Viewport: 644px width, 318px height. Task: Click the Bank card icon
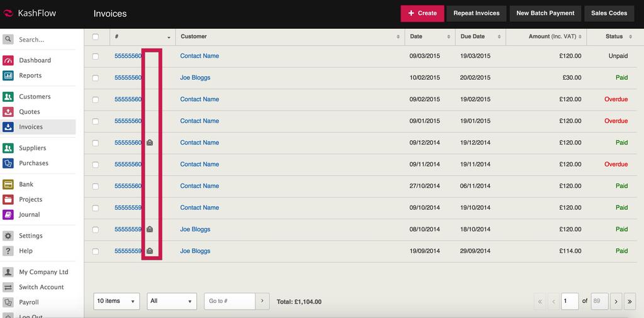click(8, 184)
